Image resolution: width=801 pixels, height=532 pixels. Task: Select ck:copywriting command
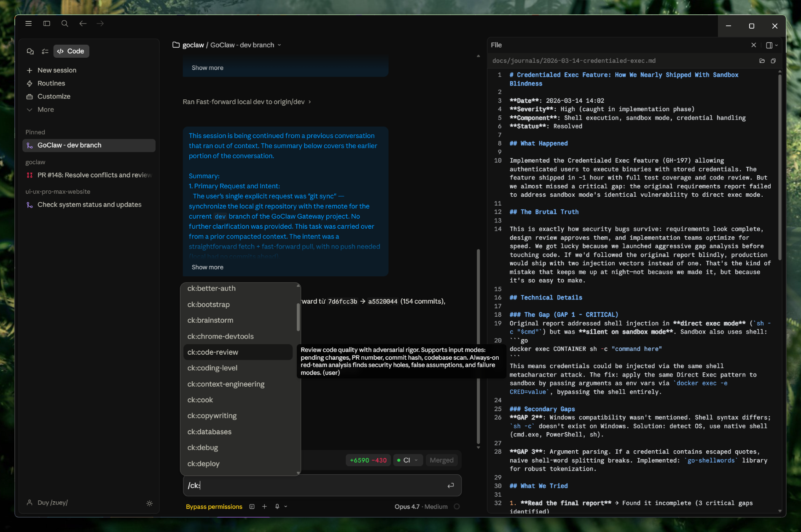point(238,416)
